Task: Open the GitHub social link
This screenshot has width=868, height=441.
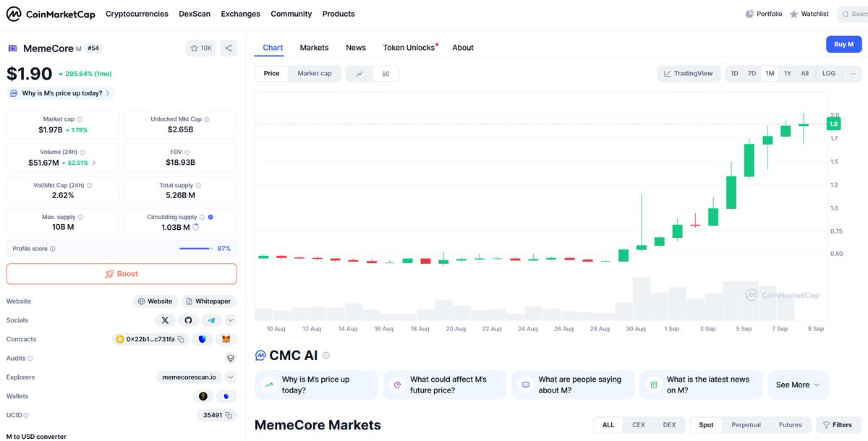Action: [188, 320]
